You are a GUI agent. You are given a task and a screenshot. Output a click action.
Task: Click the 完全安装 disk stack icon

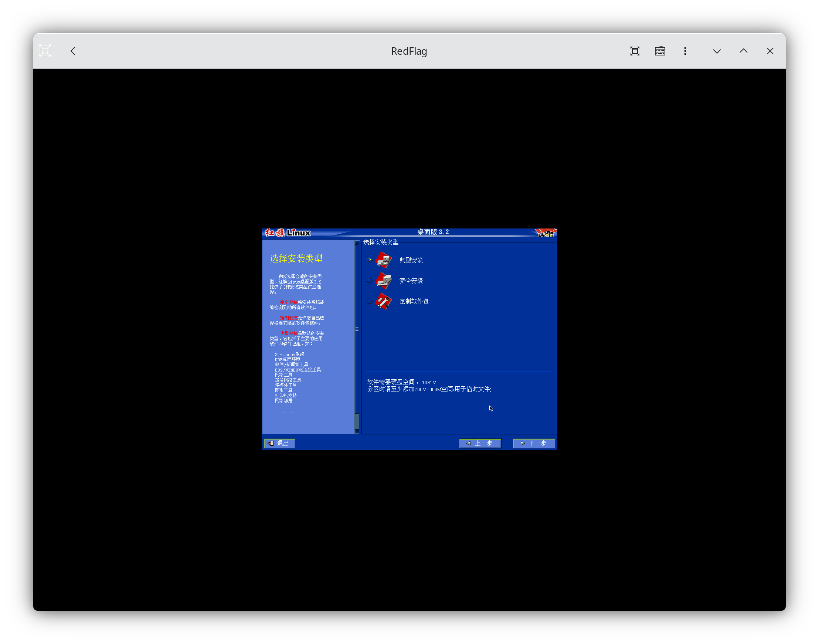point(383,281)
